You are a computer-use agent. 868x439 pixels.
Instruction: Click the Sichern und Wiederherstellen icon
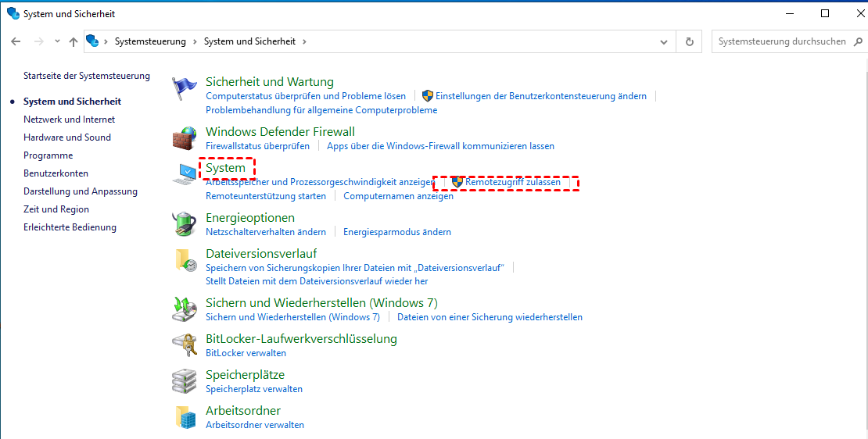click(185, 309)
